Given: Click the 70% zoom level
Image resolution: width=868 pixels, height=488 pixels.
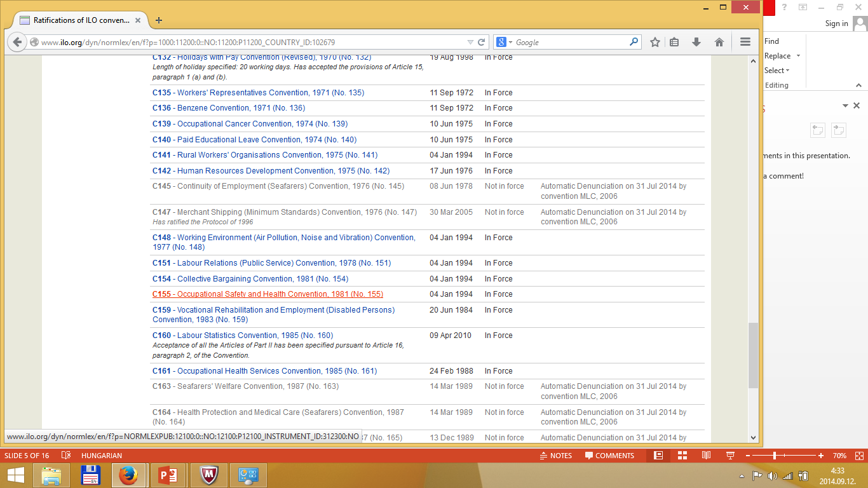Looking at the screenshot, I should [839, 456].
